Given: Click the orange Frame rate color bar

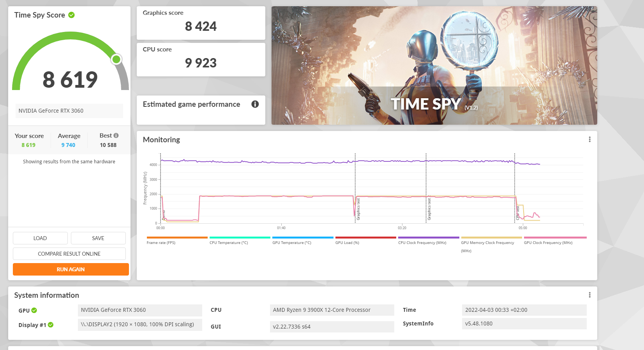Looking at the screenshot, I should [x=177, y=237].
